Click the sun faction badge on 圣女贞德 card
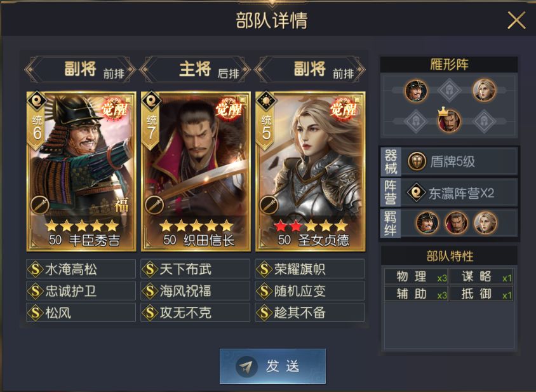536x392 pixels. click(266, 101)
